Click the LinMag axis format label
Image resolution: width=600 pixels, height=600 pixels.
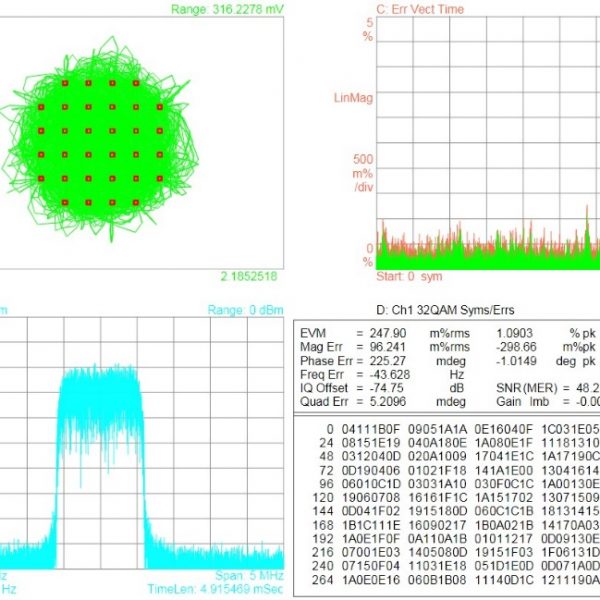353,98
